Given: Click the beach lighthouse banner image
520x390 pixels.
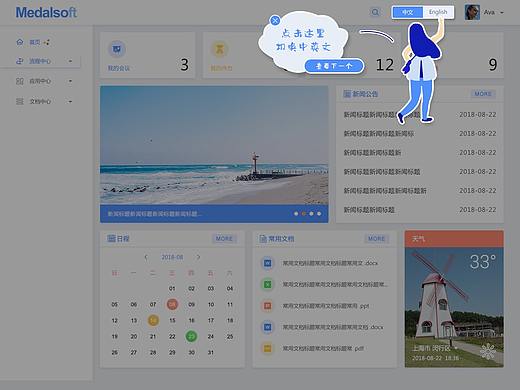Looking at the screenshot, I should point(214,145).
